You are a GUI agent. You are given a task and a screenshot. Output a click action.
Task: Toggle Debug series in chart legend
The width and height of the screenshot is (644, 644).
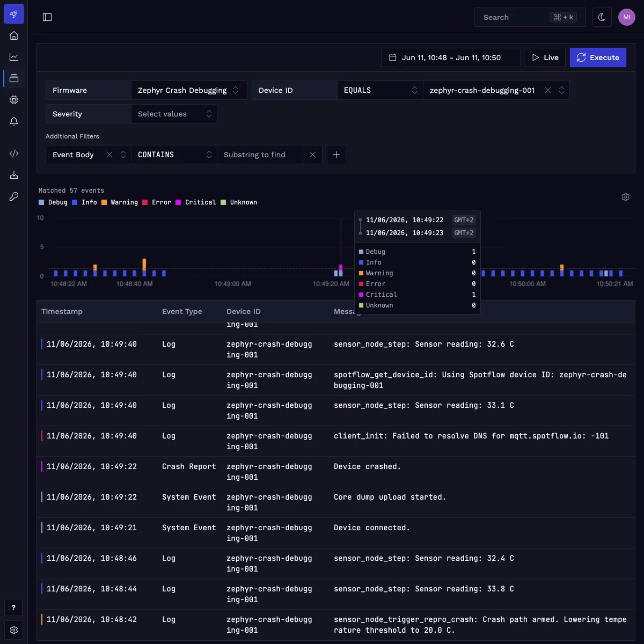click(53, 202)
